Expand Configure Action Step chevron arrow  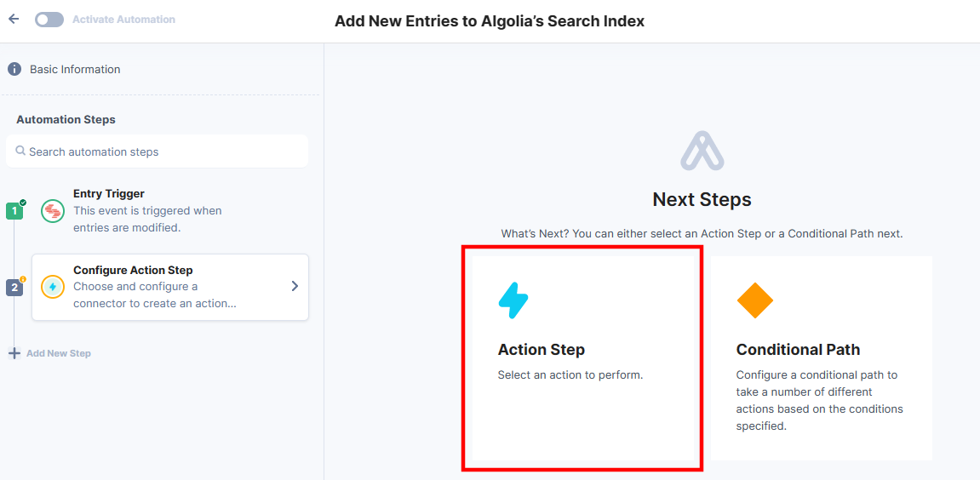295,286
